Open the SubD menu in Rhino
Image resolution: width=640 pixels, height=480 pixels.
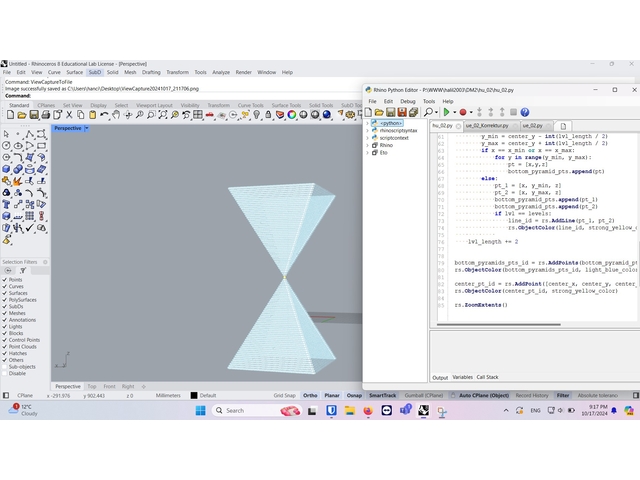coord(95,72)
